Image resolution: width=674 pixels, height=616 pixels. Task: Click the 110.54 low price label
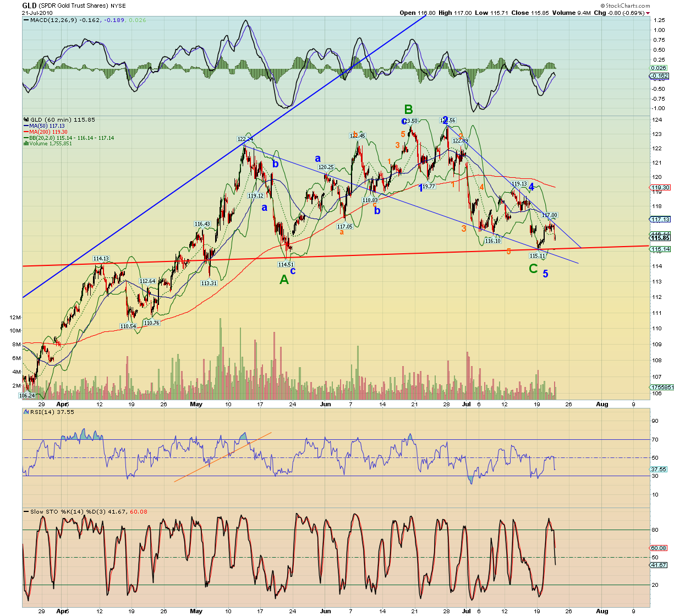[128, 326]
